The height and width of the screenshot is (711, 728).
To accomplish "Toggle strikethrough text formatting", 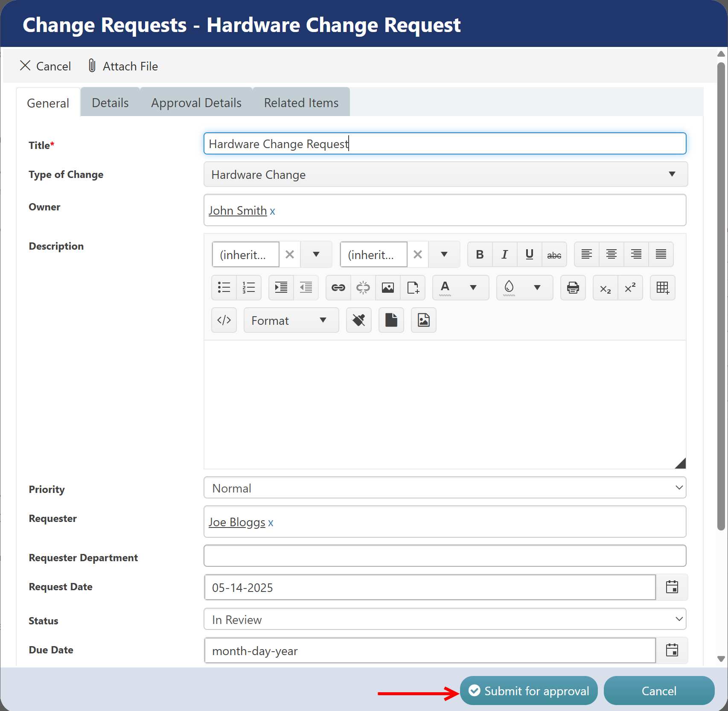I will coord(554,255).
